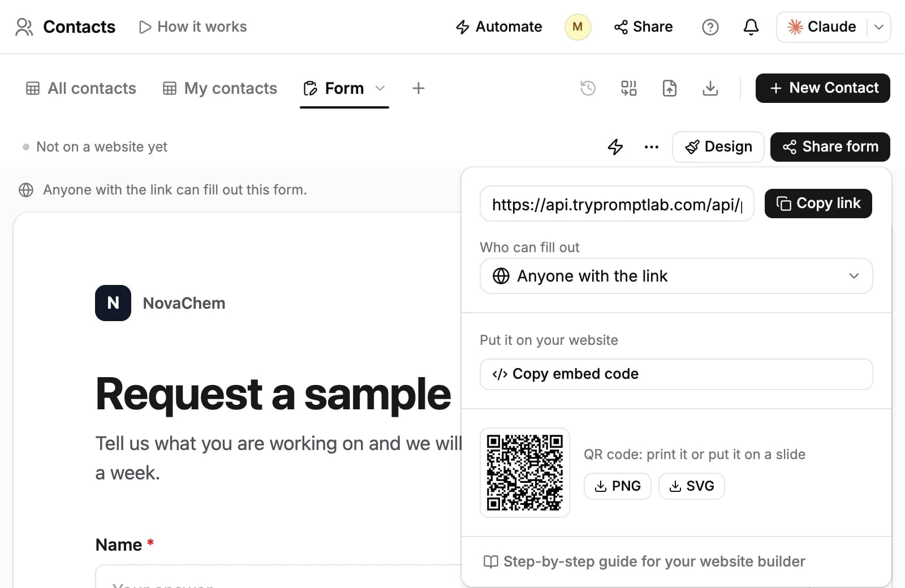Open the history clock icon

pyautogui.click(x=588, y=88)
